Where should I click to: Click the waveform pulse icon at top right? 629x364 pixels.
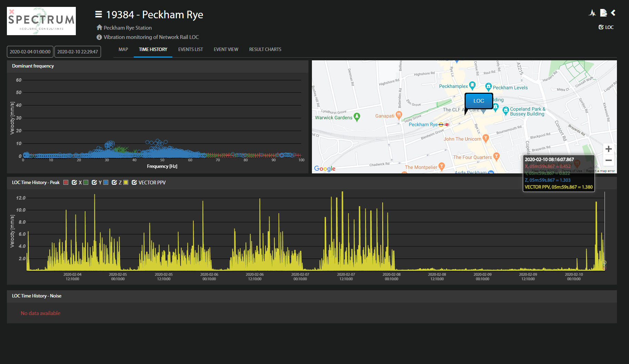click(592, 13)
